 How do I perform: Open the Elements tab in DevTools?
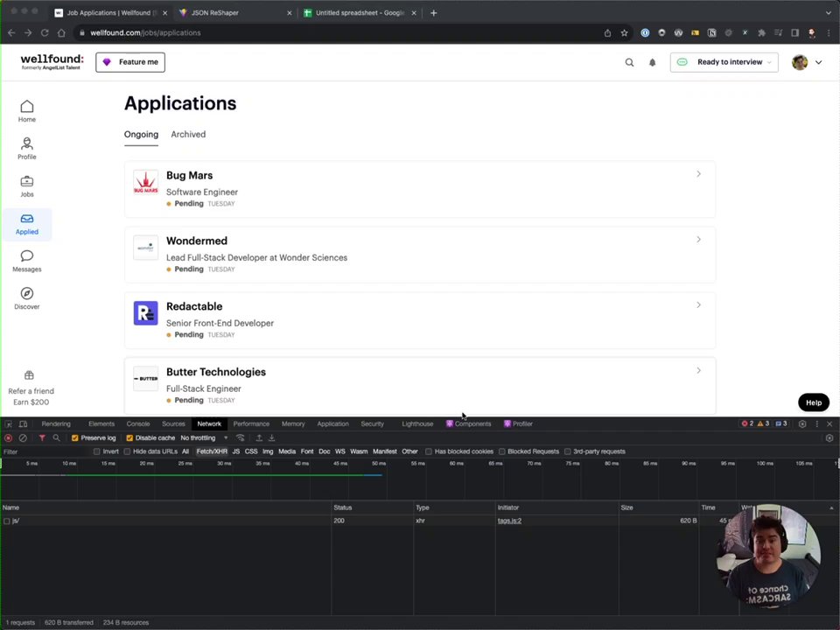point(101,423)
